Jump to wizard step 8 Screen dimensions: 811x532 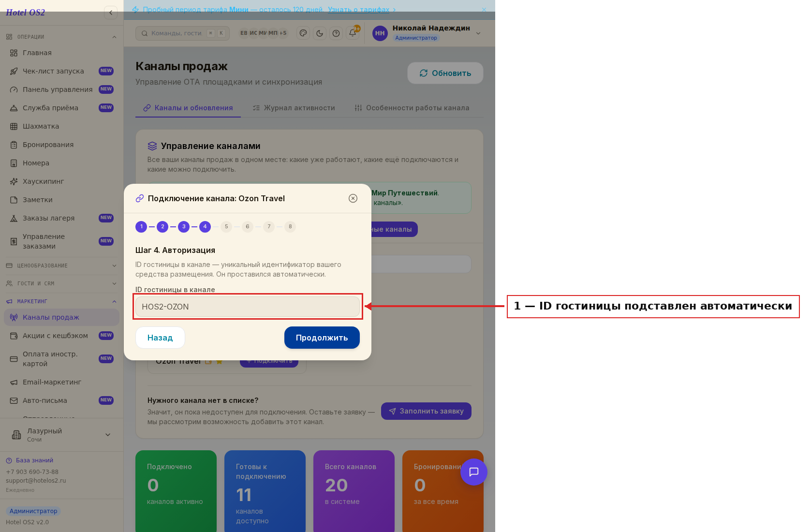tap(290, 226)
